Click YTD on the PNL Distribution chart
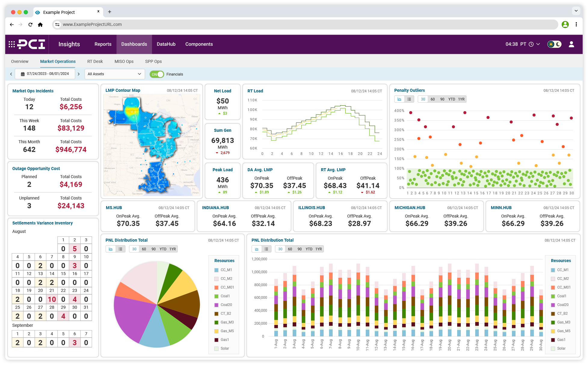 (163, 249)
